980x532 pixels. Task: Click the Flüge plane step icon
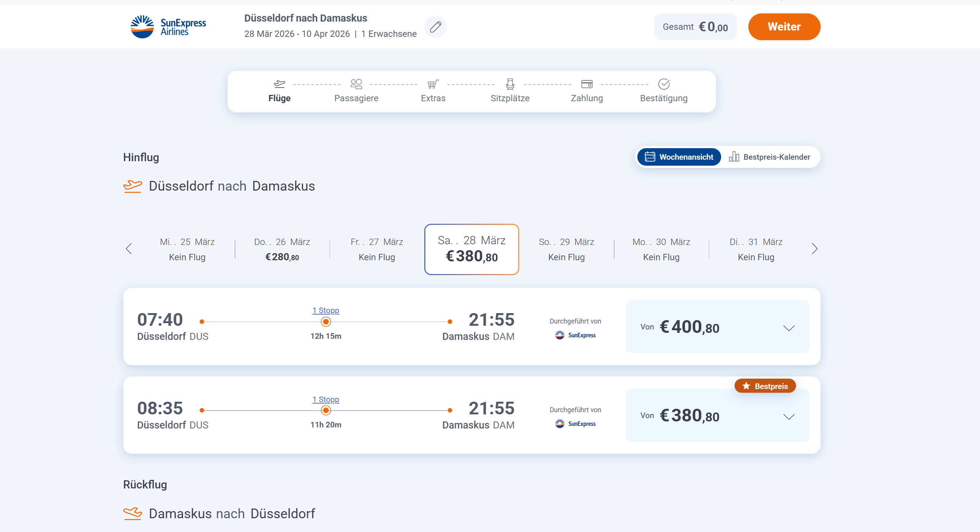[279, 84]
